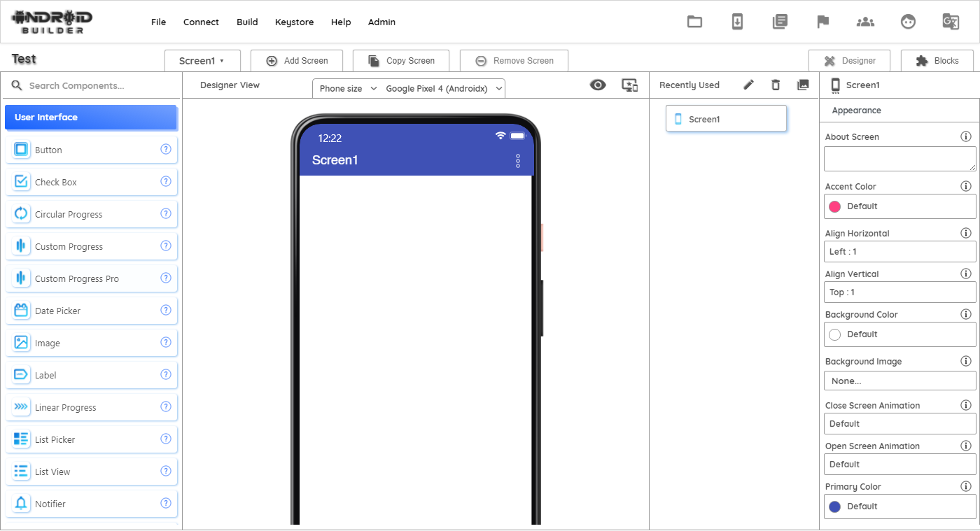Click the APK download icon in the toolbar
The height and width of the screenshot is (531, 980).
pyautogui.click(x=737, y=22)
